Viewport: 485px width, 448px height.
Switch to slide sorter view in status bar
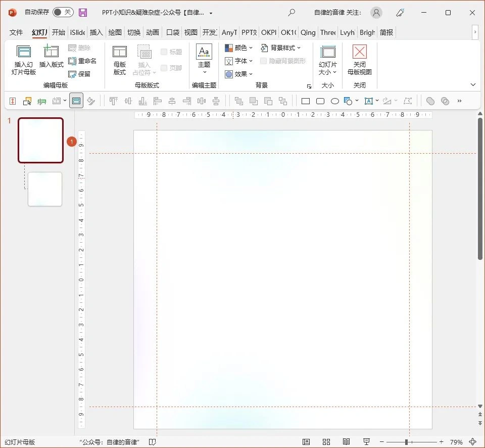pyautogui.click(x=326, y=442)
